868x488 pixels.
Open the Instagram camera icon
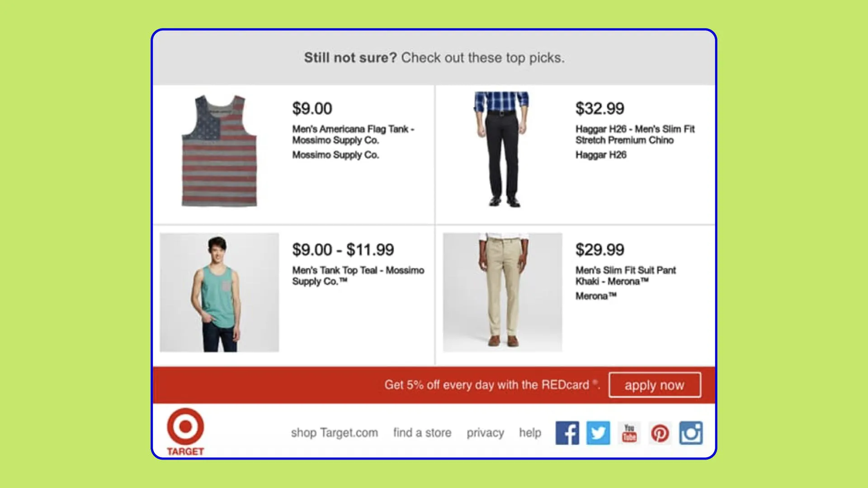(691, 433)
